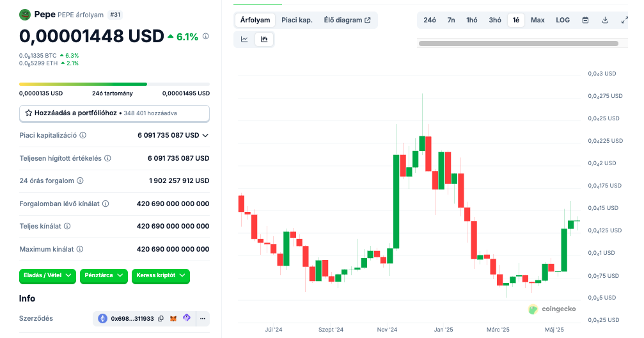Image resolution: width=644 pixels, height=338 pixels.
Task: Select the 24ó time range
Action: 430,20
